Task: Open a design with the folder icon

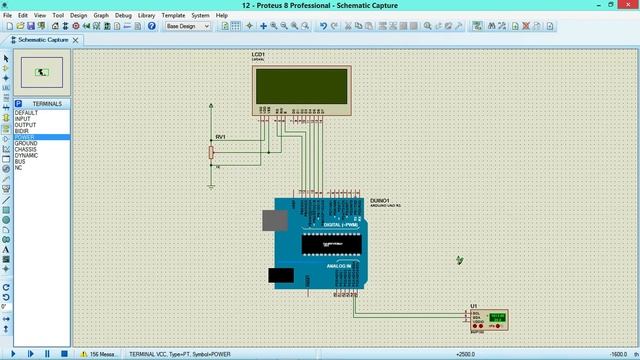Action: pyautogui.click(x=20, y=26)
